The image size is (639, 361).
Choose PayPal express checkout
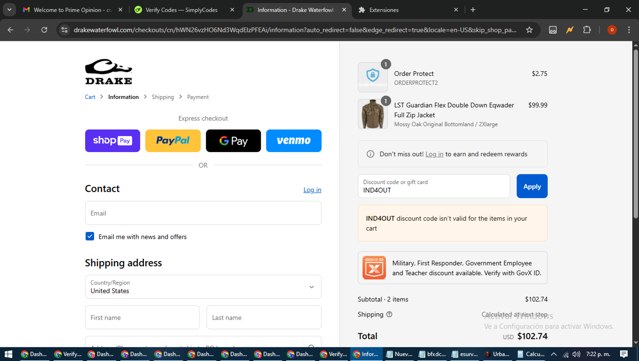pos(173,141)
